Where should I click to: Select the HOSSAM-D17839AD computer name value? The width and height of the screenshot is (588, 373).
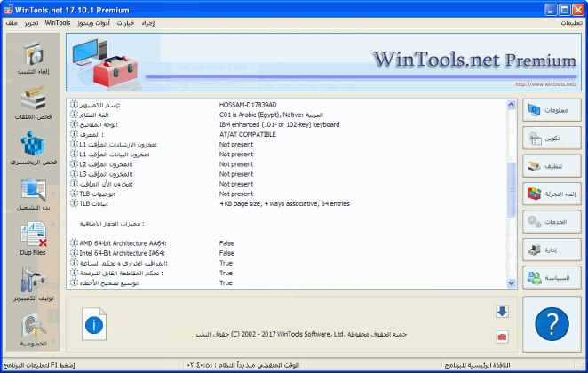pyautogui.click(x=248, y=105)
